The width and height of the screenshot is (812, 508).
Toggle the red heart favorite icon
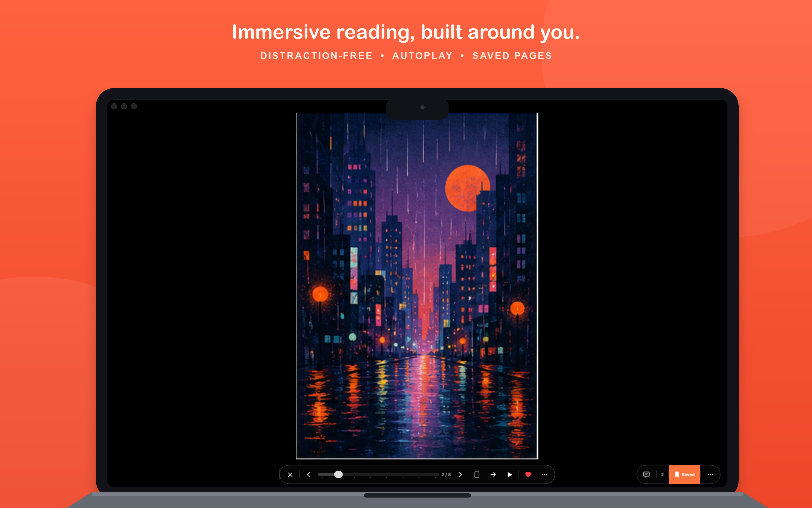[x=528, y=475]
